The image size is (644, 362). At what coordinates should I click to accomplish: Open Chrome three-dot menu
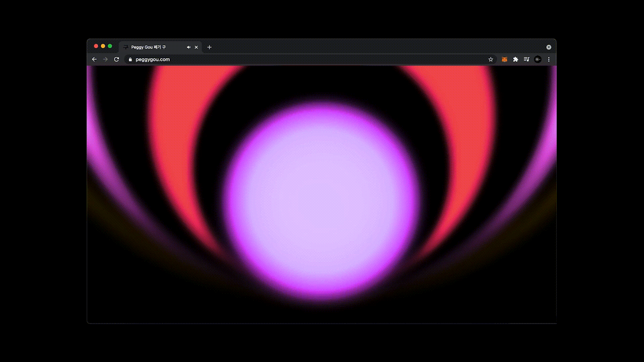point(549,59)
